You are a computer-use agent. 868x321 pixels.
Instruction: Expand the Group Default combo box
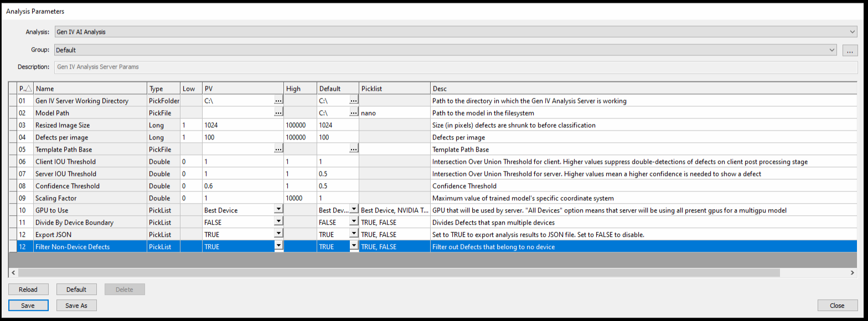tap(832, 50)
